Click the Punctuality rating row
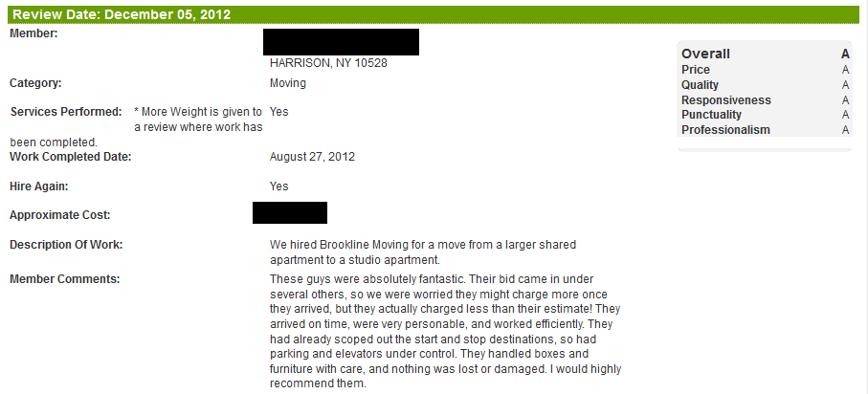 [x=765, y=115]
